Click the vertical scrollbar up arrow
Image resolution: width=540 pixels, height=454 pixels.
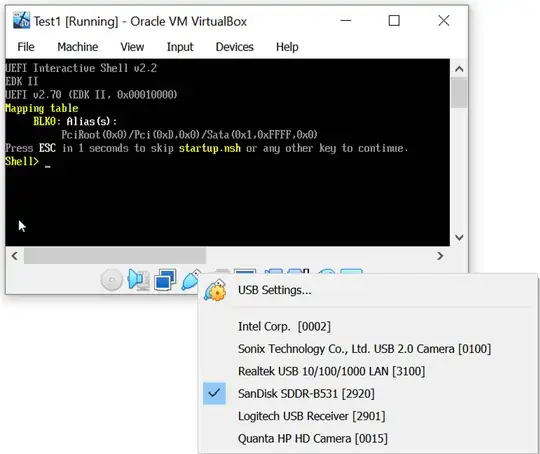(x=459, y=69)
